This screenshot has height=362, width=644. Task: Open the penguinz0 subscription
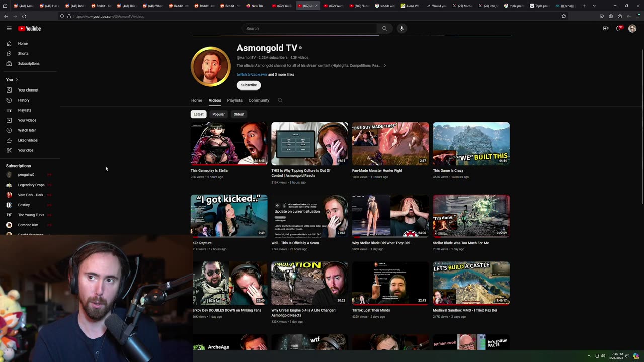pyautogui.click(x=30, y=175)
